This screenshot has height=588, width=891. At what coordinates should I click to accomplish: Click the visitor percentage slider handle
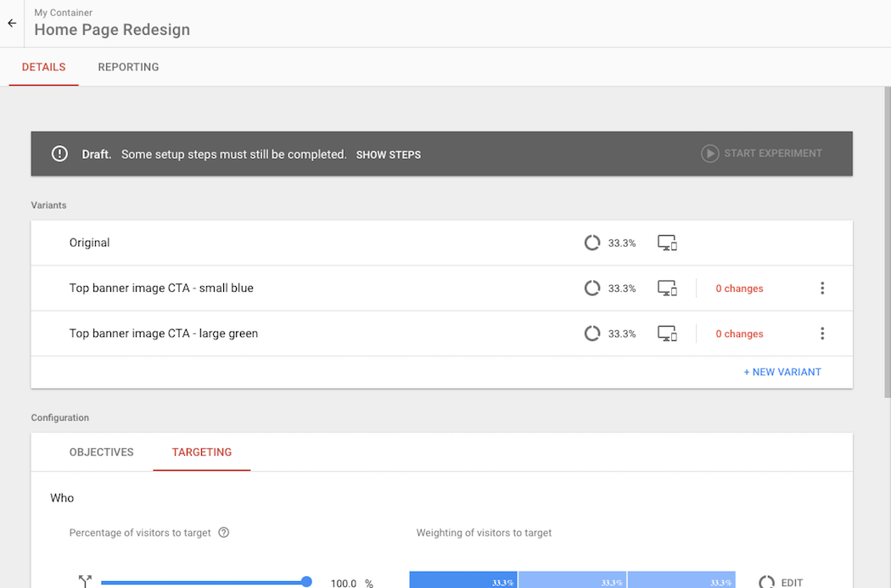[x=306, y=581]
